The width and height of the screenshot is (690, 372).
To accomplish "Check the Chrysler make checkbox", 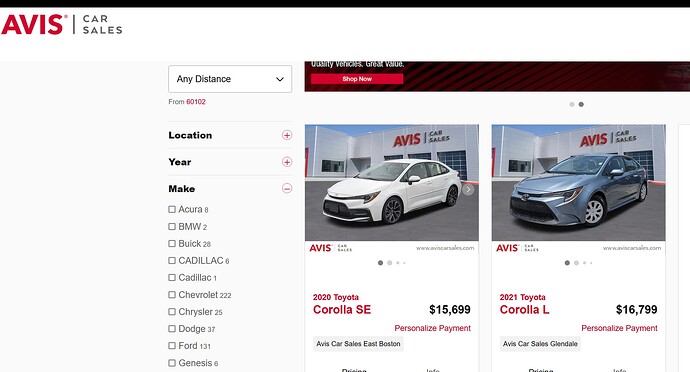I will [x=172, y=312].
